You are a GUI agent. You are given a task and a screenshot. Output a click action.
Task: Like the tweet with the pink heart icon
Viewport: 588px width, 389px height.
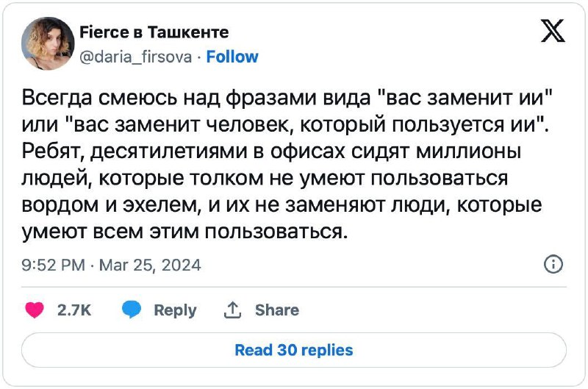pyautogui.click(x=35, y=310)
